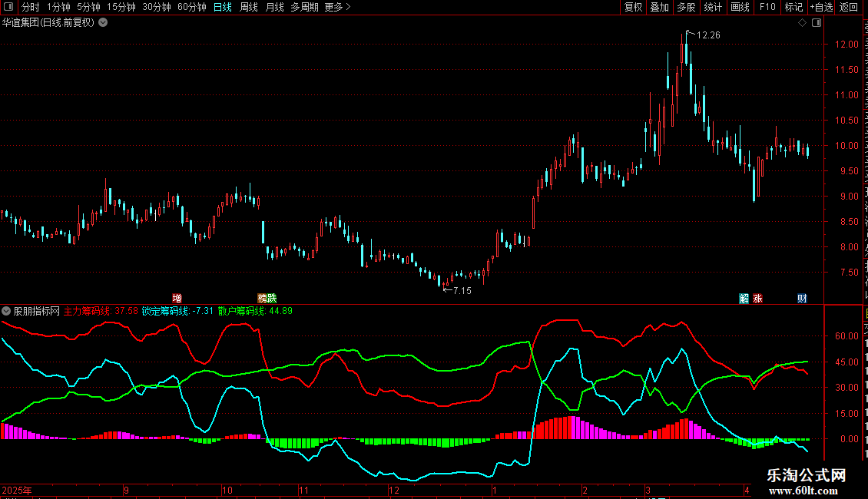Click the panel layout icon at top-left
Screen dimensions: 868x499
8,7
